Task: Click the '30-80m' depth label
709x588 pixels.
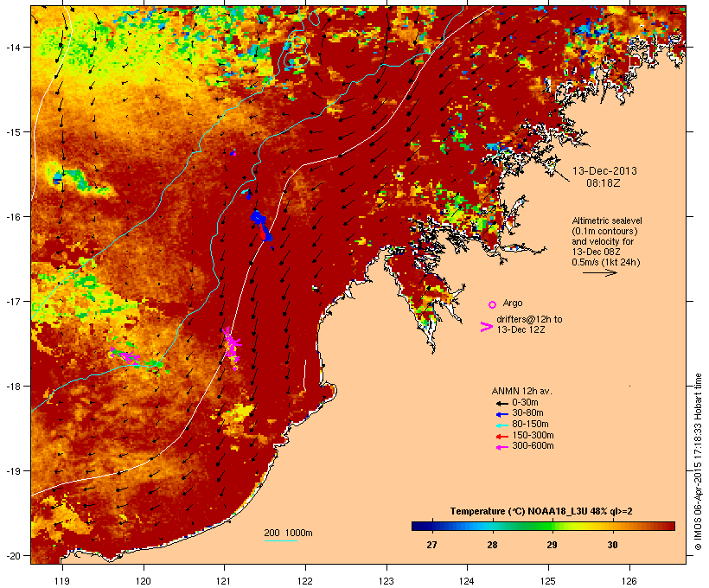Action: click(527, 413)
